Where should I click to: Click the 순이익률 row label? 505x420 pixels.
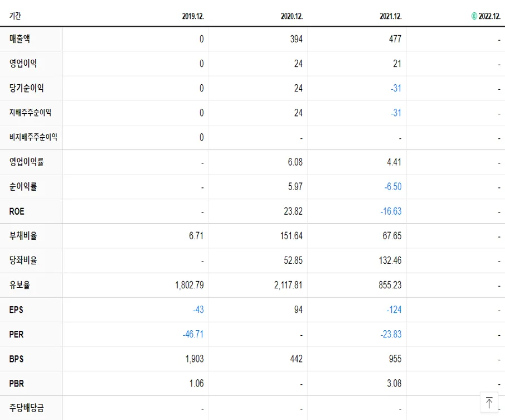point(23,186)
